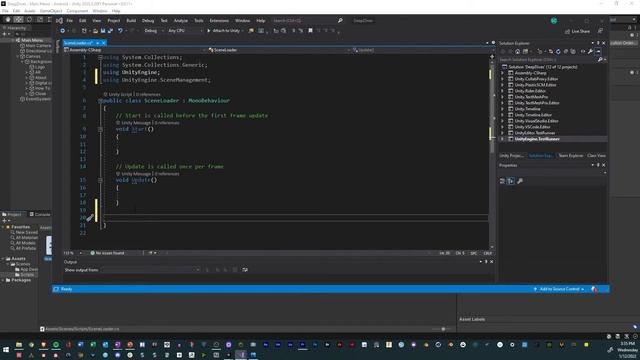
Task: Open the File menu in Visual Studio
Action: tap(69, 20)
